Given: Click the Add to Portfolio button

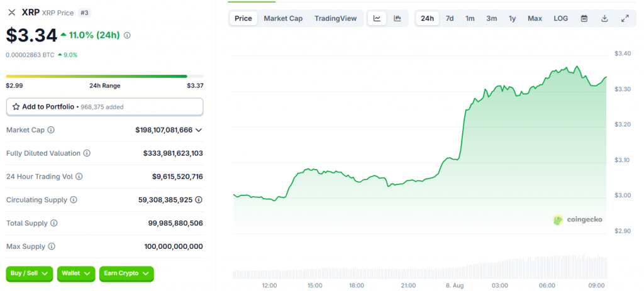Looking at the screenshot, I should coord(105,107).
